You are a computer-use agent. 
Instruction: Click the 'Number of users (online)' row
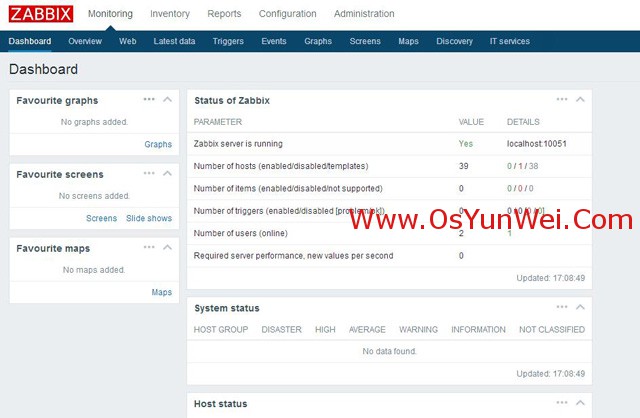pos(240,233)
